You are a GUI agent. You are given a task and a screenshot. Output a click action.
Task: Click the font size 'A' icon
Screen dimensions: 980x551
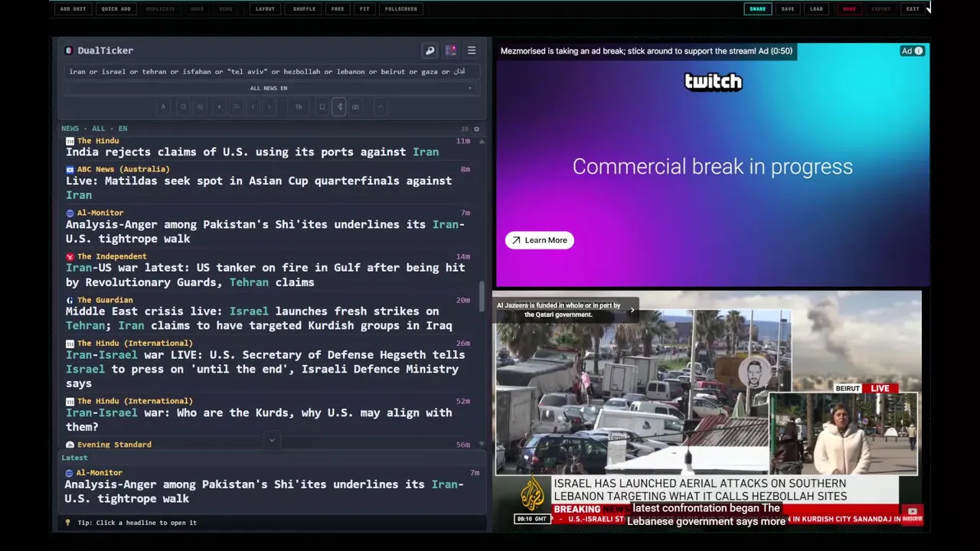click(163, 106)
